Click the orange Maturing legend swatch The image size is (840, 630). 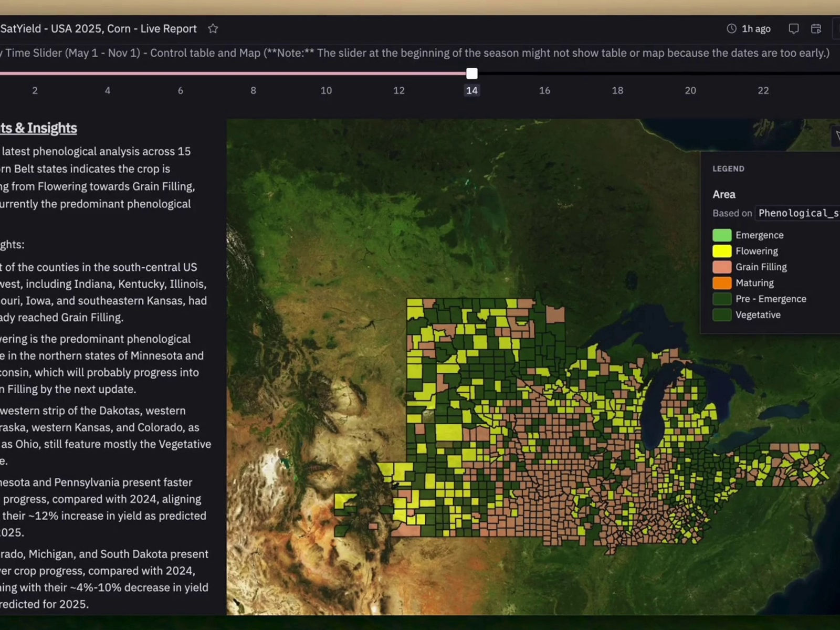(x=722, y=283)
